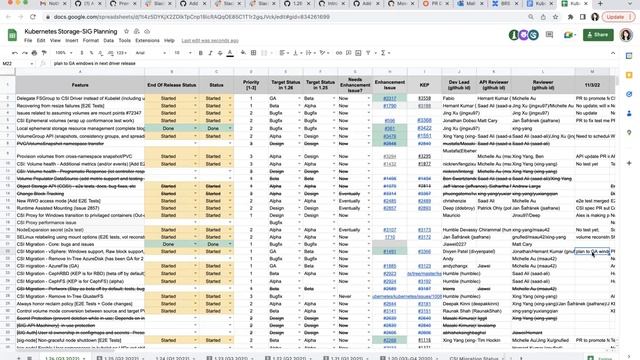640x360 pixels.
Task: Open the fill color picker
Action: (243, 53)
